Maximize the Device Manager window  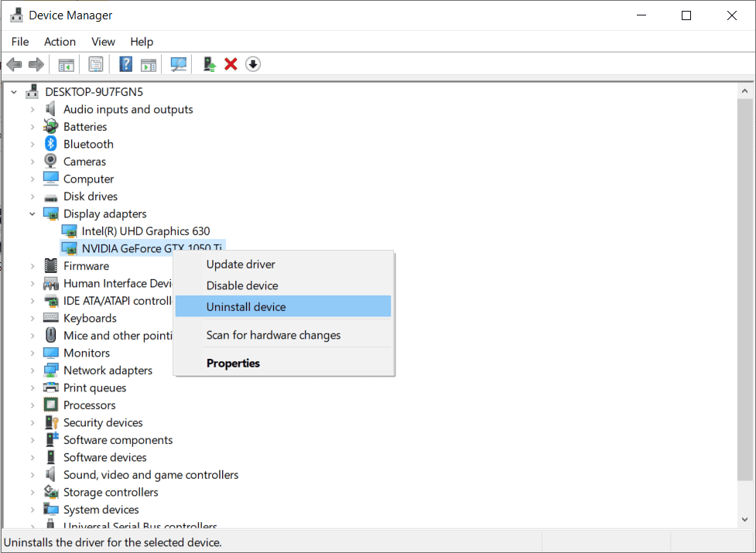point(686,15)
